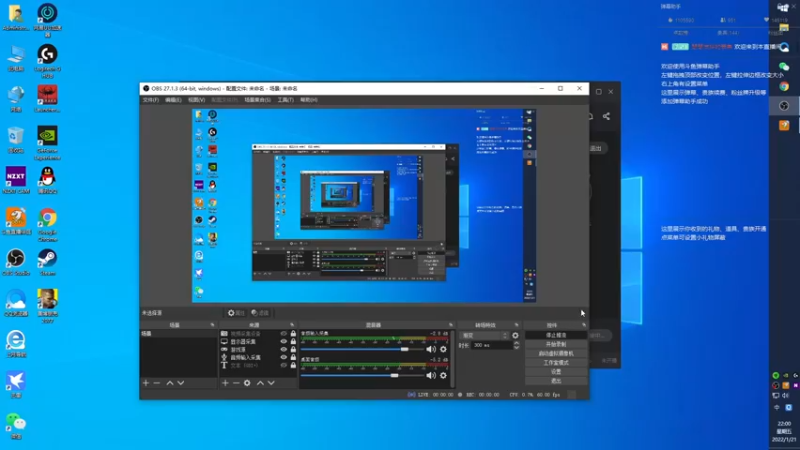Viewport: 800px width, 450px height.
Task: Open the 工具(T) menu in OBS
Action: coord(285,100)
